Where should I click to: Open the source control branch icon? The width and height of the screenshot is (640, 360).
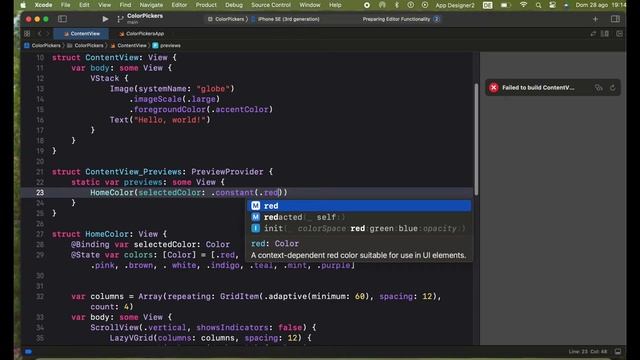pos(120,19)
